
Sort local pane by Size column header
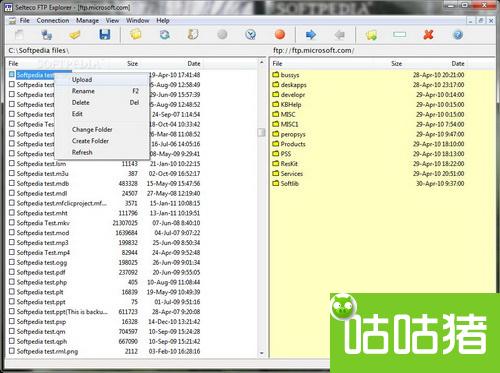pyautogui.click(x=132, y=63)
